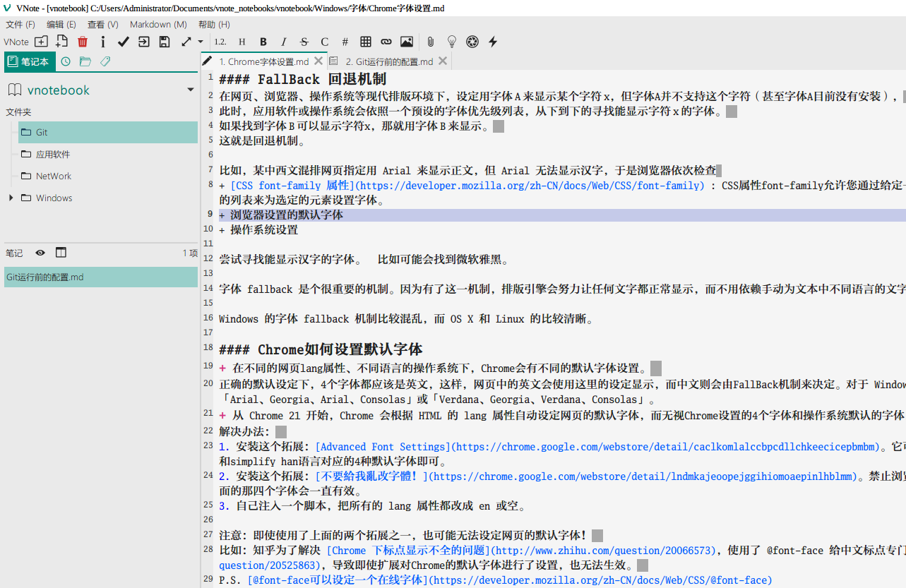Click the expand mode arrows icon
Viewport: 906px width, 588px height.
tap(186, 42)
